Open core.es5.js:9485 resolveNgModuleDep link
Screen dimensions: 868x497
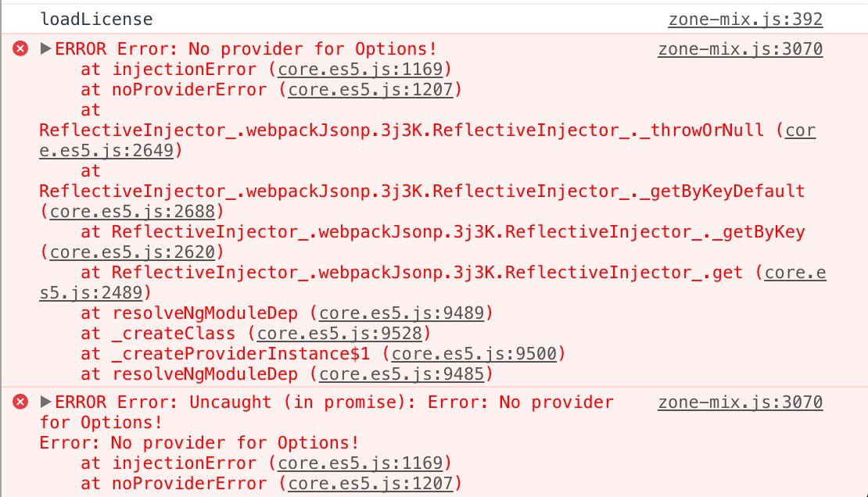coord(401,374)
